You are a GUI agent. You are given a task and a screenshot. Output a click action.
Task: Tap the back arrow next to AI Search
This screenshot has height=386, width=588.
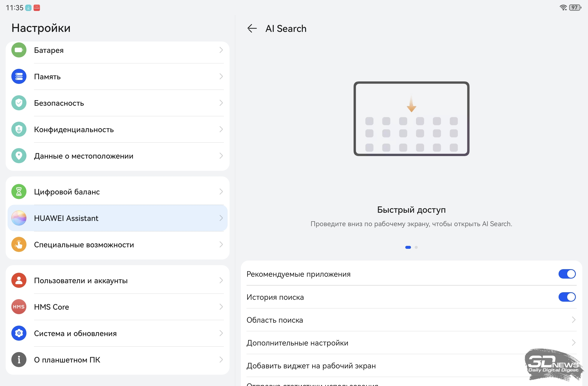(x=252, y=28)
